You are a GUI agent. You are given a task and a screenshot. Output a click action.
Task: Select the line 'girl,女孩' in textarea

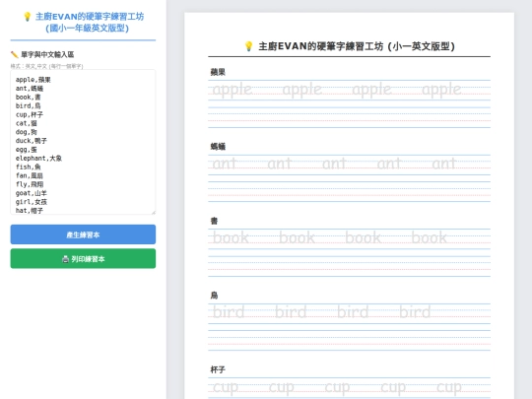pos(32,202)
